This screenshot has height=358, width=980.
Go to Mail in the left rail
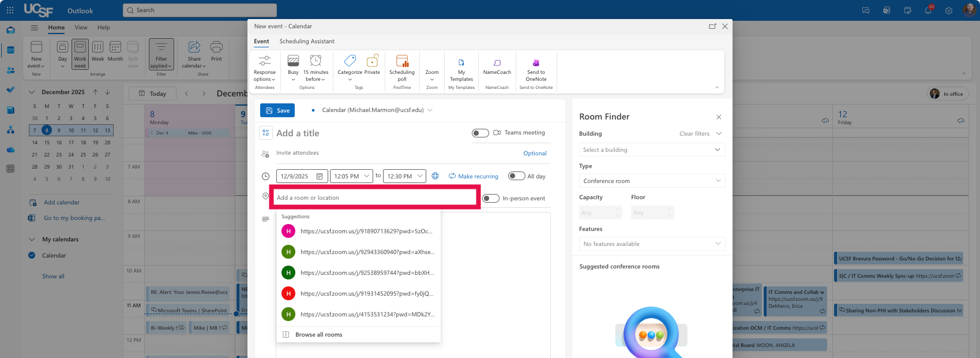tap(10, 30)
